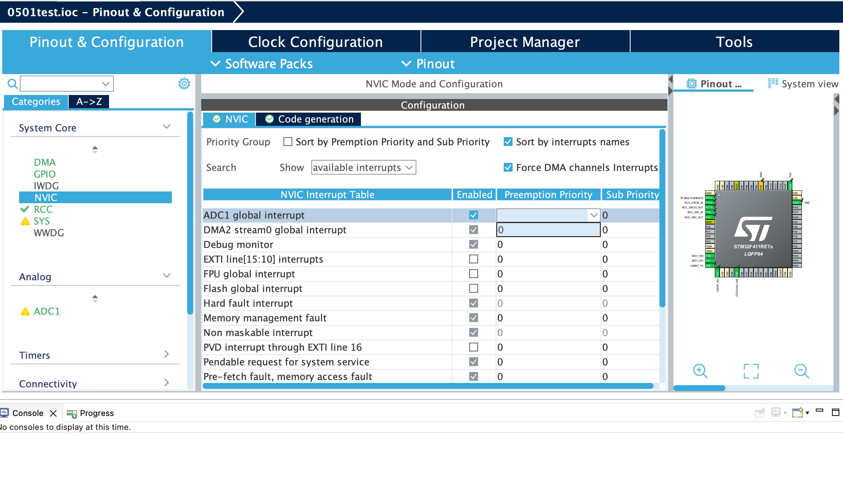Click the interrupt table horizontal scrollbar
This screenshot has width=843, height=504.
tap(427, 386)
